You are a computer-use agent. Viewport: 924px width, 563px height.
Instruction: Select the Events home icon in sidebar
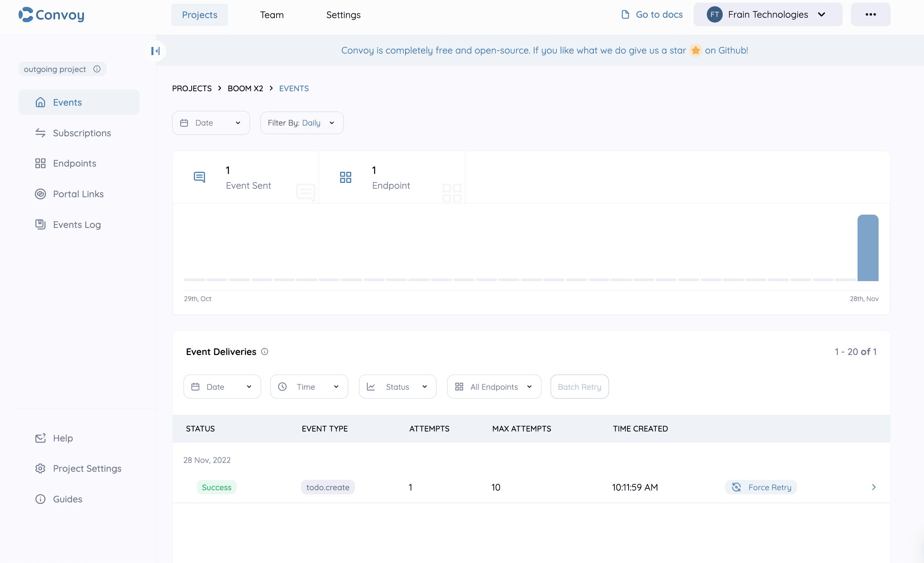41,102
